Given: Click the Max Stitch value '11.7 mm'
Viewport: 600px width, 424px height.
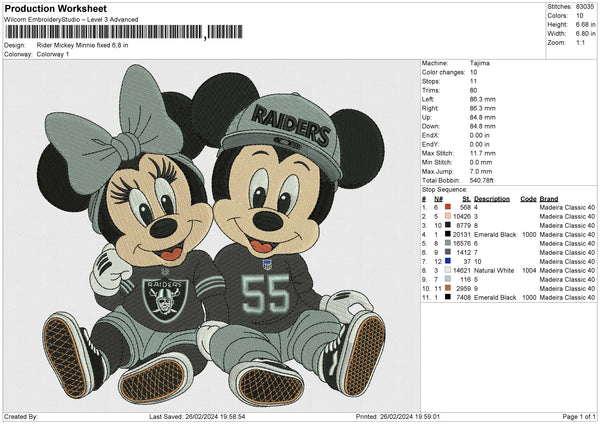Looking at the screenshot, I should (x=483, y=153).
